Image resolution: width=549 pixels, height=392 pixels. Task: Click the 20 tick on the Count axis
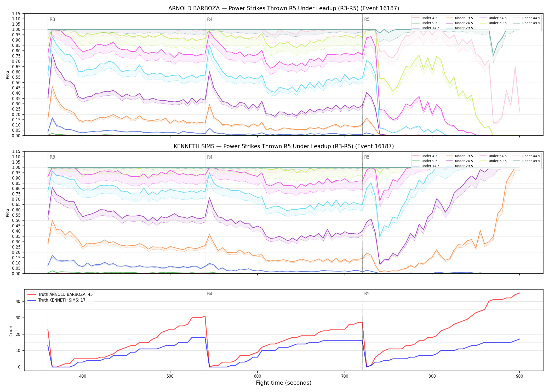tap(18, 334)
